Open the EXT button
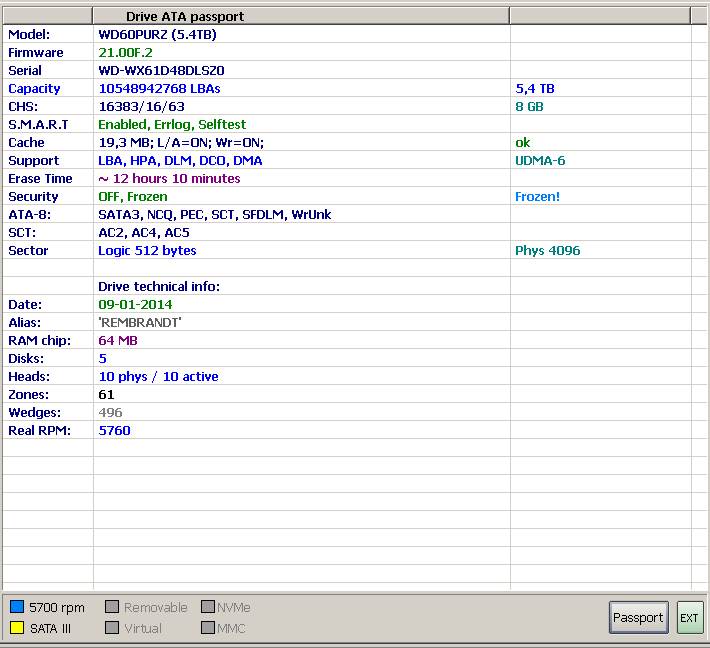This screenshot has height=648, width=710. pos(690,618)
